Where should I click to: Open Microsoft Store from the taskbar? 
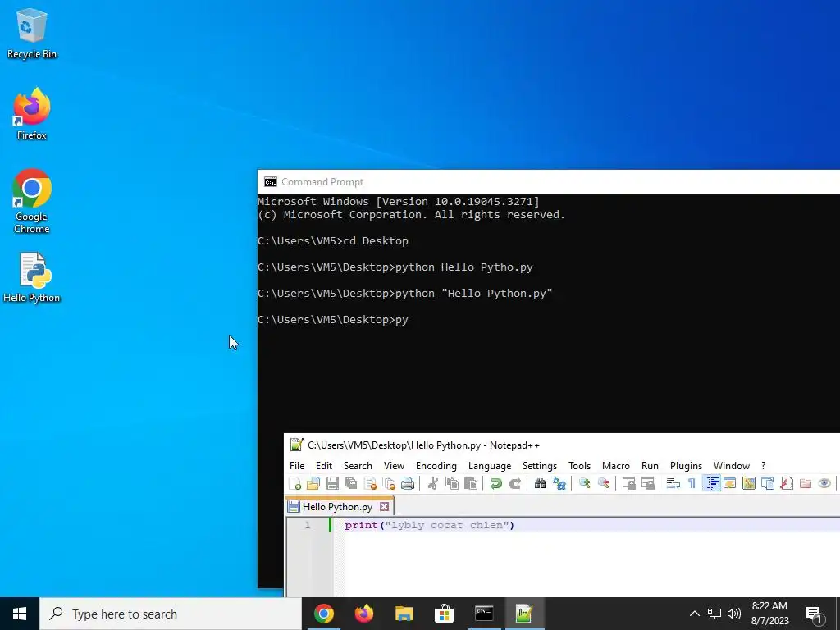[x=444, y=614]
